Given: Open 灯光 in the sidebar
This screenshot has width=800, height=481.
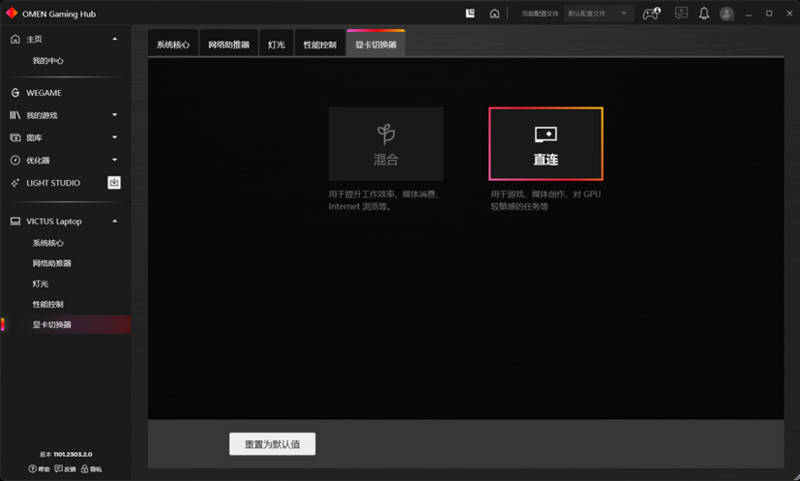Looking at the screenshot, I should click(40, 284).
